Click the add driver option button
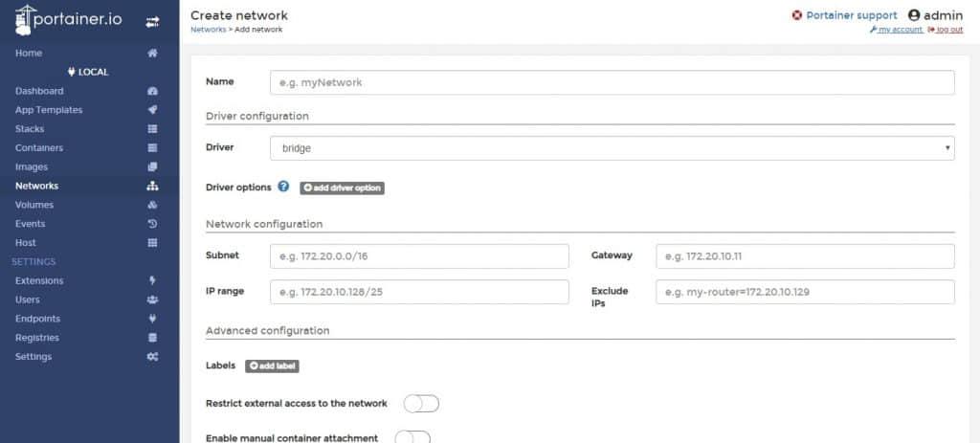This screenshot has width=980, height=443. click(342, 188)
